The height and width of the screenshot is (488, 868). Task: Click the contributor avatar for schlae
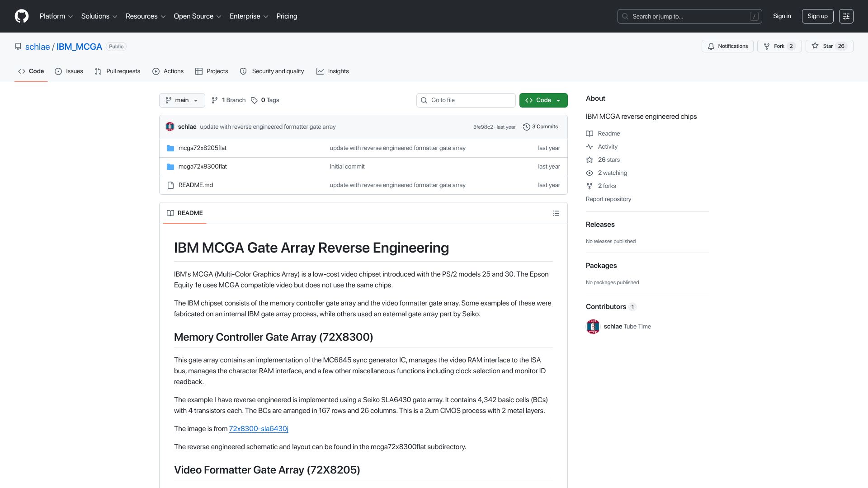click(593, 327)
